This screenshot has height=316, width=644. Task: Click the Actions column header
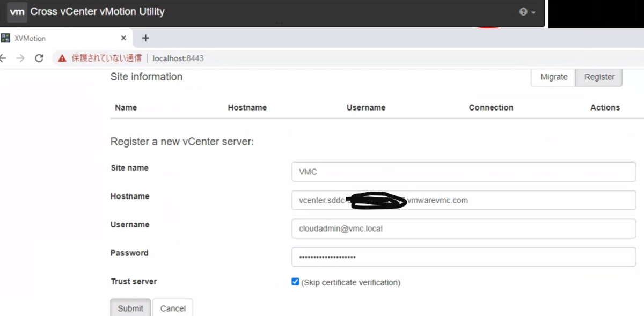point(605,107)
